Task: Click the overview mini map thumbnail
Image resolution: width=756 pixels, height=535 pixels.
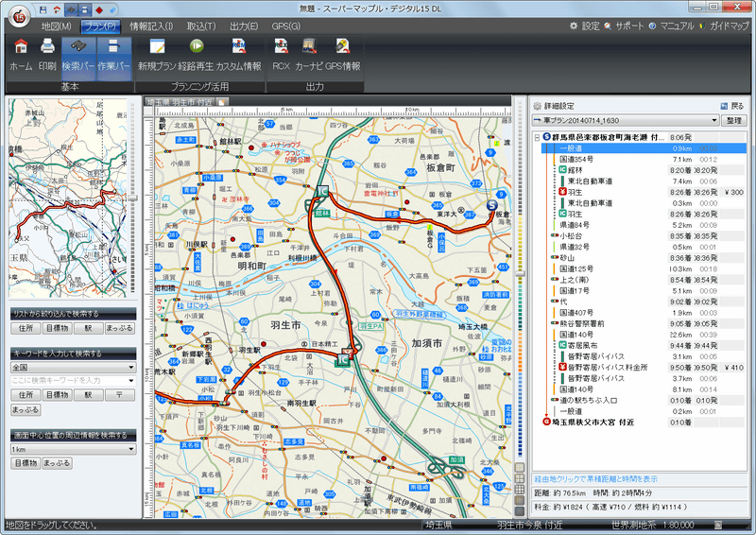Action: click(x=67, y=198)
